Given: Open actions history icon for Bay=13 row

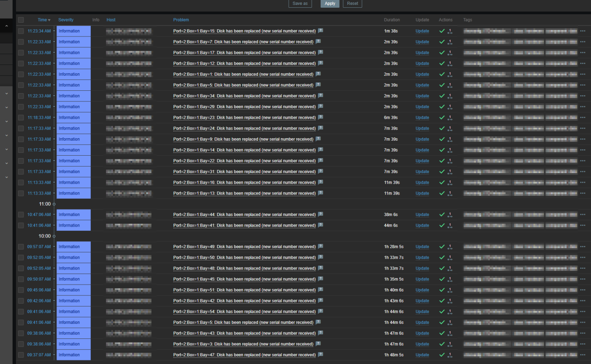Looking at the screenshot, I should click(x=450, y=193).
